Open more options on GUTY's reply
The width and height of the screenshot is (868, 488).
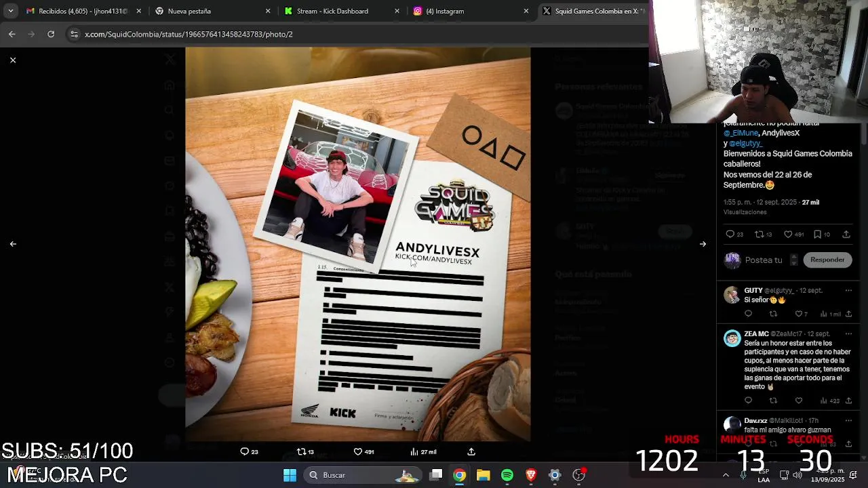848,291
